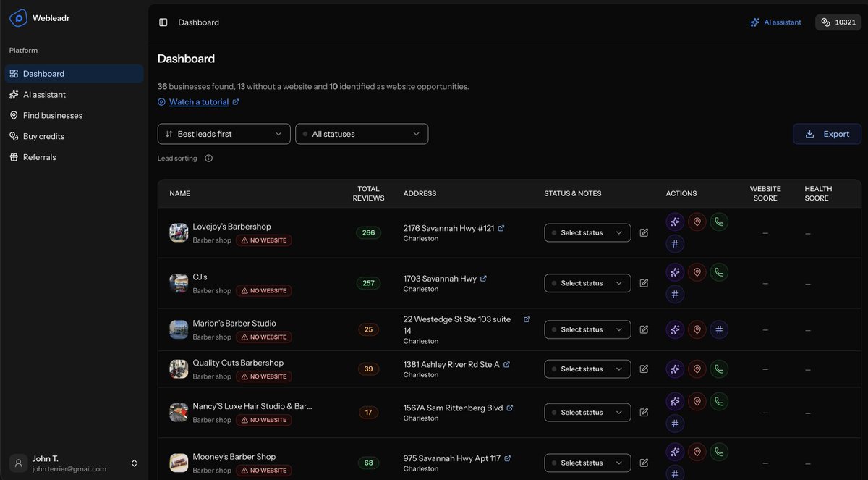The width and height of the screenshot is (868, 480).
Task: Open map pin action for Quality Cuts Barbershop
Action: coord(697,369)
